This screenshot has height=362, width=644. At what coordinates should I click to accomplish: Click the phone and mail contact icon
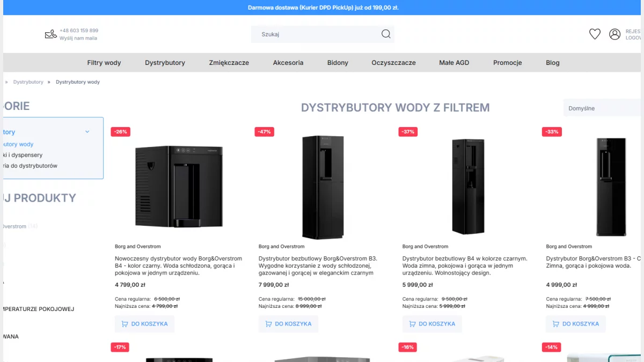[x=50, y=34]
